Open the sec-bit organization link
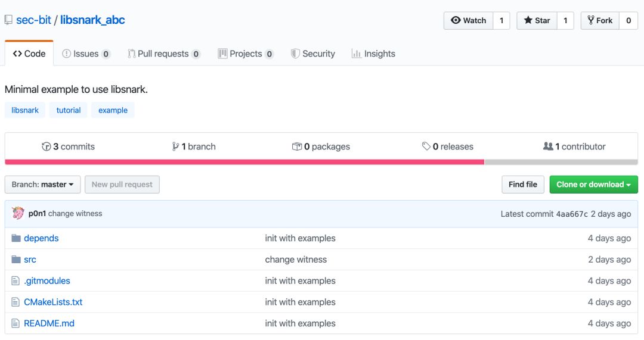Screen dimensions: 644x340 (x=33, y=20)
